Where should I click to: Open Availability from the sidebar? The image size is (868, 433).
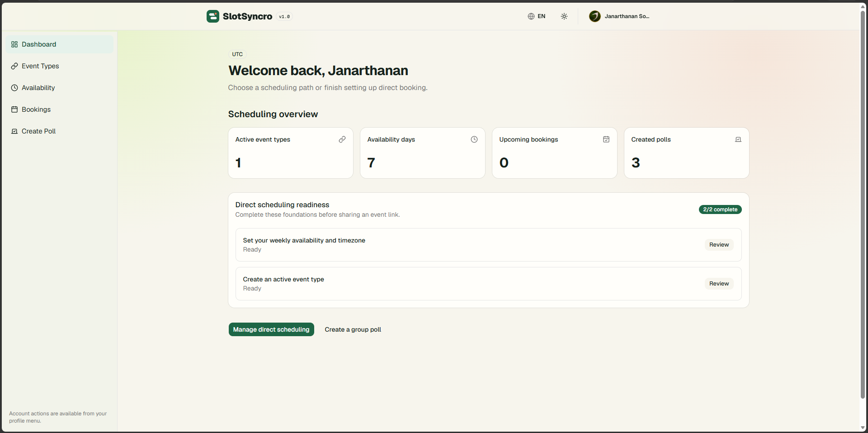60,88
